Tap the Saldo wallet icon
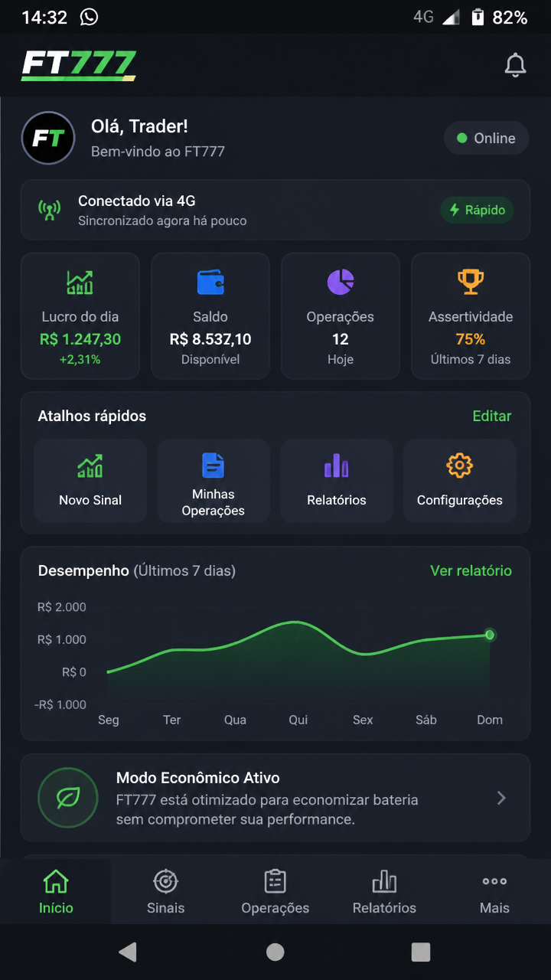551x980 pixels. [x=210, y=283]
